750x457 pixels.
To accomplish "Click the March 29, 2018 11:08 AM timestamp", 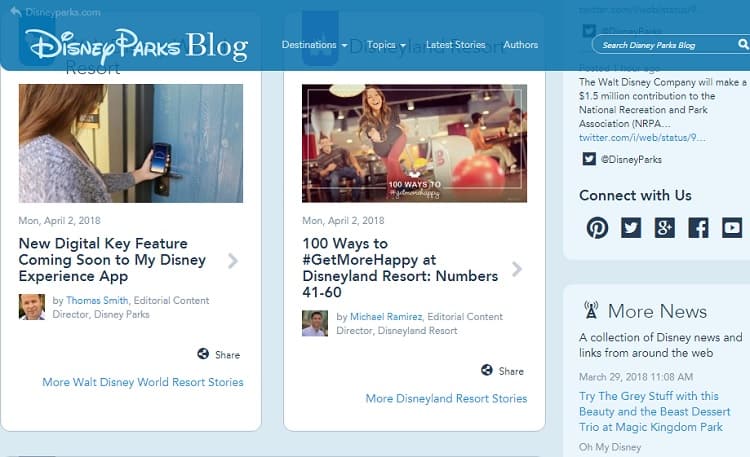I will pos(636,377).
